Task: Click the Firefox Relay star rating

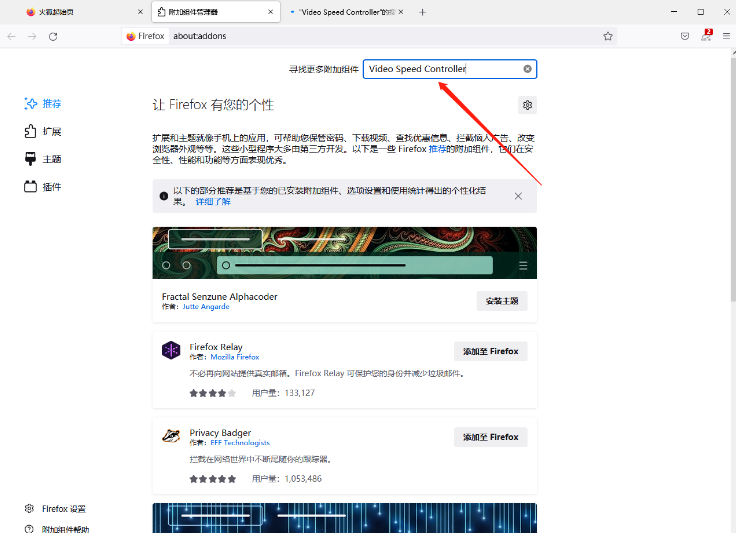Action: point(213,393)
